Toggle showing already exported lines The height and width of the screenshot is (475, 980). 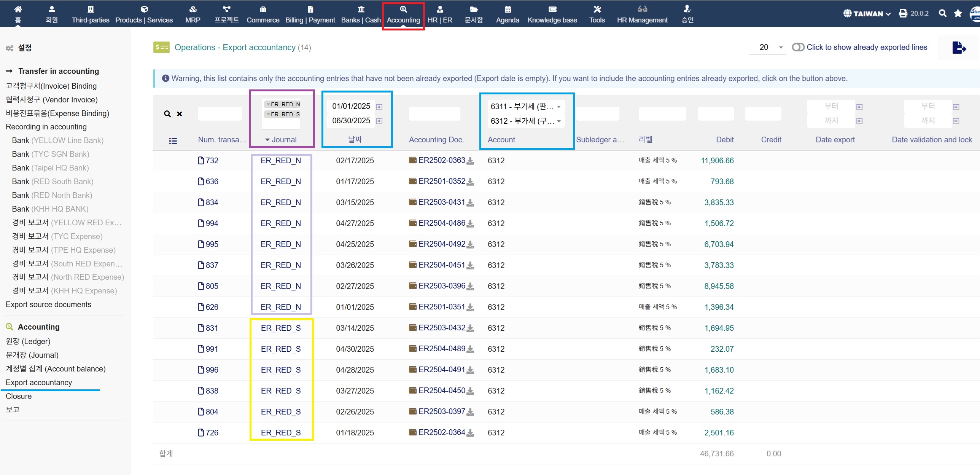798,47
